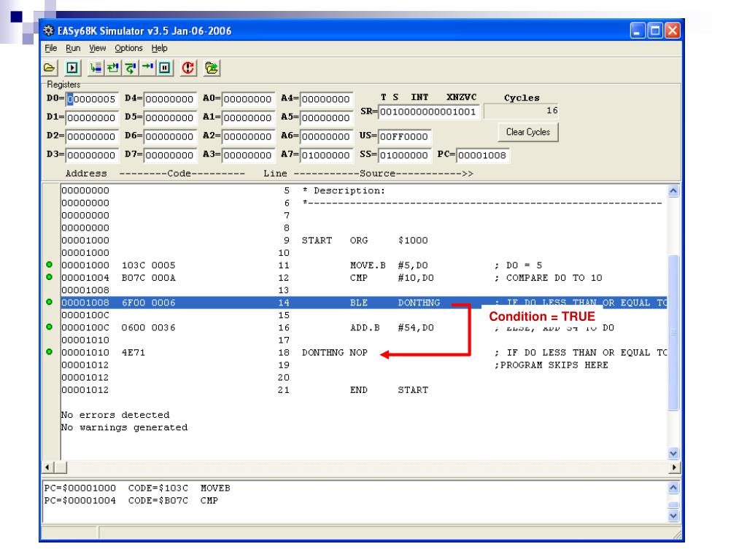The width and height of the screenshot is (747, 560).
Task: Minimize the EASy68K Simulator window
Action: 638,31
